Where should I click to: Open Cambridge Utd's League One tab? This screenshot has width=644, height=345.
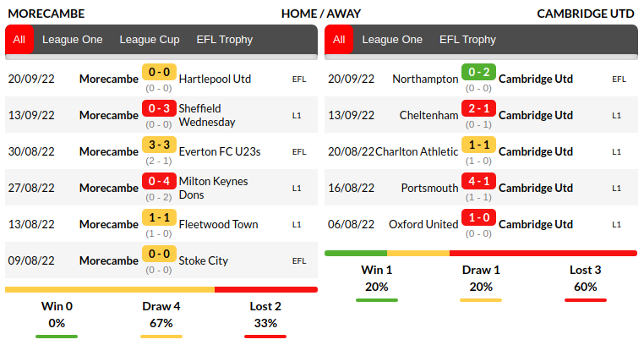pos(392,40)
